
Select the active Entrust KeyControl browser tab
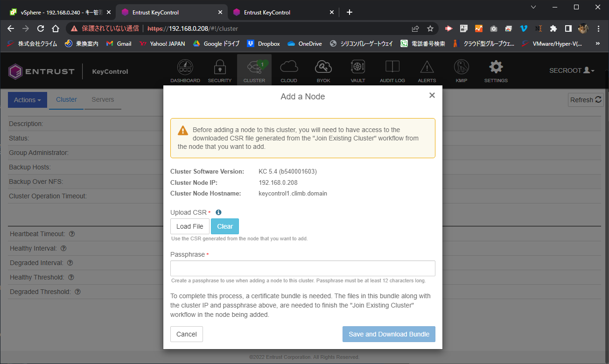[171, 12]
